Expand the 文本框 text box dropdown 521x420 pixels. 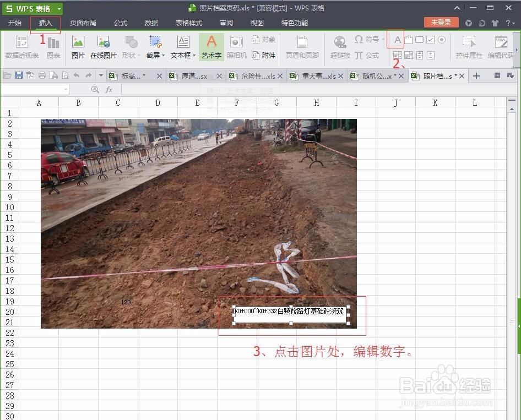pos(194,56)
